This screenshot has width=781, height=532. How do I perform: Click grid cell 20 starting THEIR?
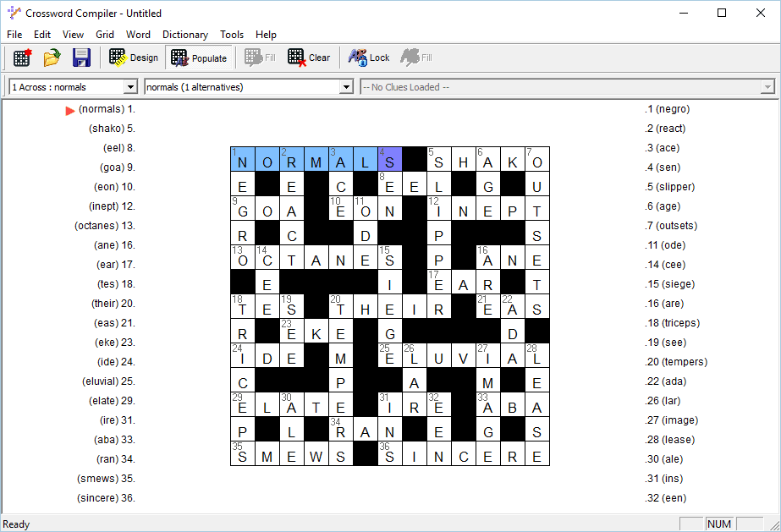click(341, 306)
